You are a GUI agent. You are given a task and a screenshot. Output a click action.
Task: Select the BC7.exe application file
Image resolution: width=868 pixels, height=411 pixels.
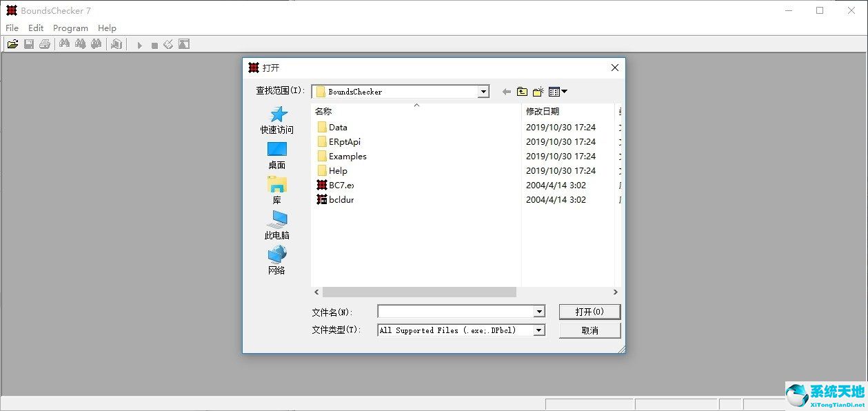coord(335,186)
